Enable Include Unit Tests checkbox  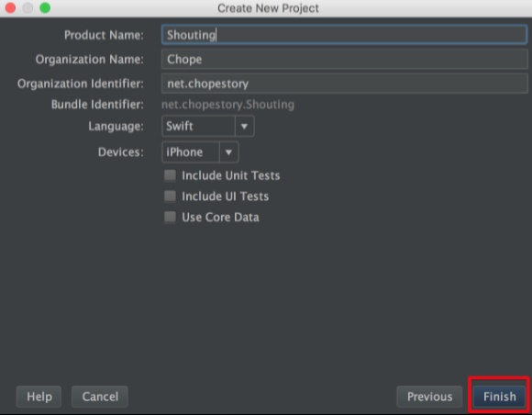(170, 175)
